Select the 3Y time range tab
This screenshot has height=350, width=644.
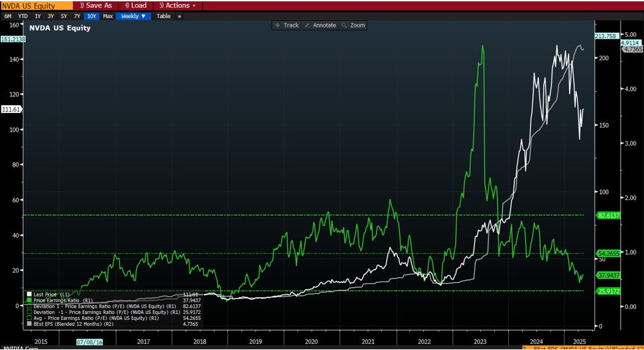51,16
